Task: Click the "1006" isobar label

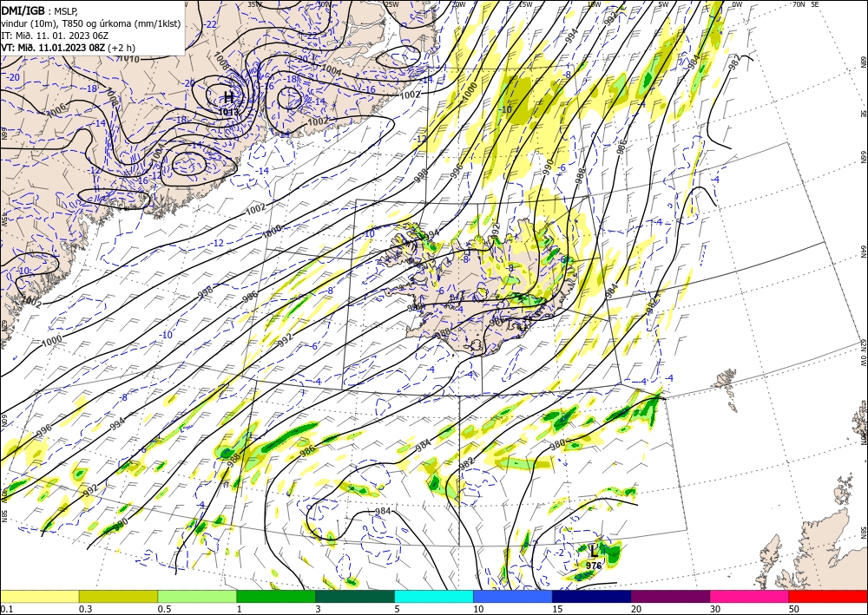Action: [57, 112]
